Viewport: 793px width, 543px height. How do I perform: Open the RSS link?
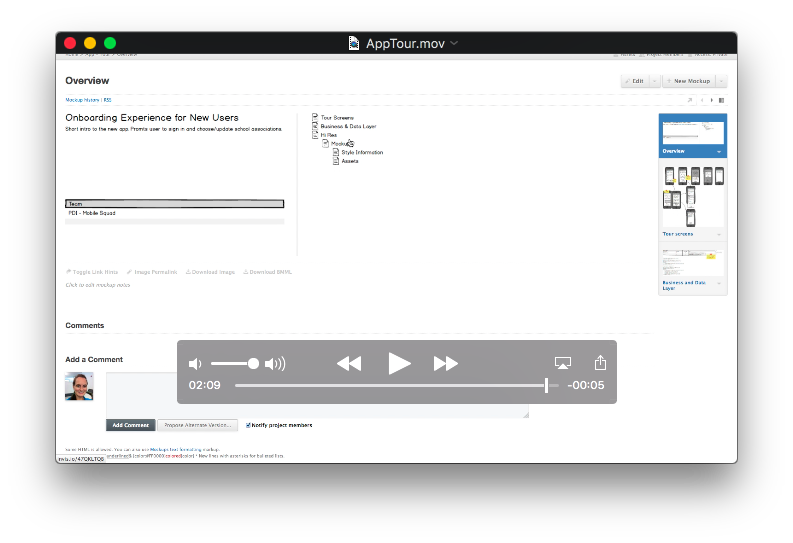click(x=107, y=100)
